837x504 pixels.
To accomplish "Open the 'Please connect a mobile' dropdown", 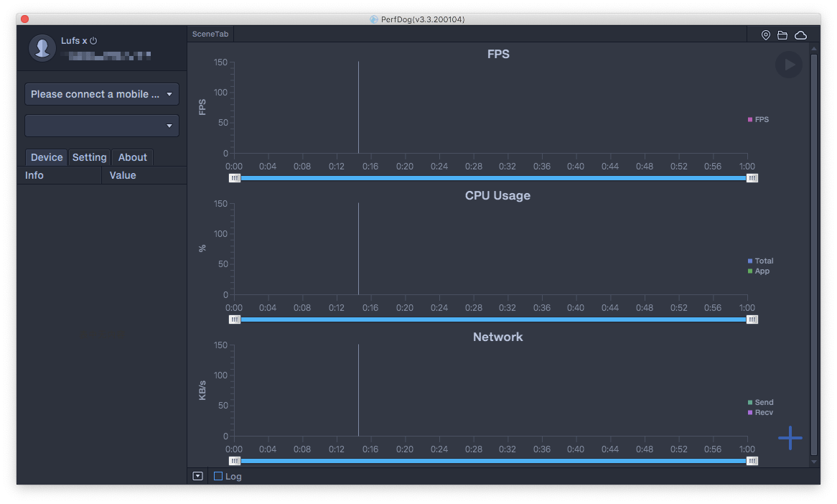I will [102, 94].
